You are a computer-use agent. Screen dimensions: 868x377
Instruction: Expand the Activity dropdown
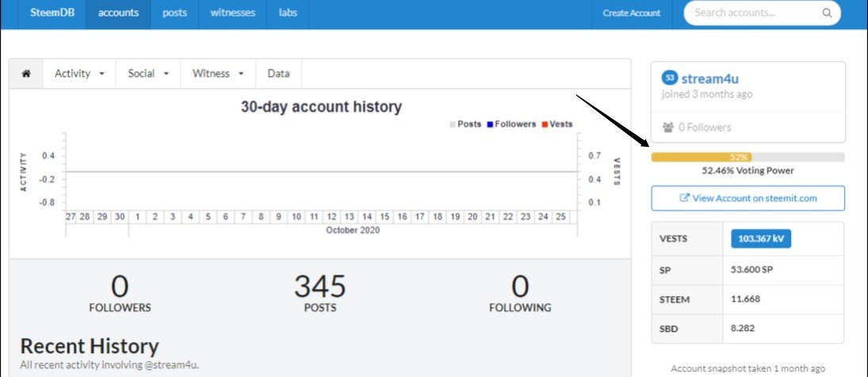[79, 74]
